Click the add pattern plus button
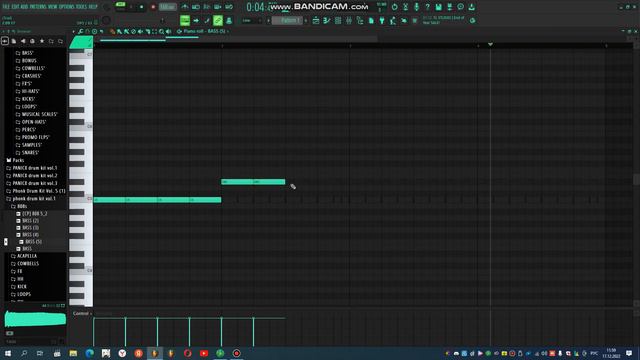 click(x=306, y=20)
